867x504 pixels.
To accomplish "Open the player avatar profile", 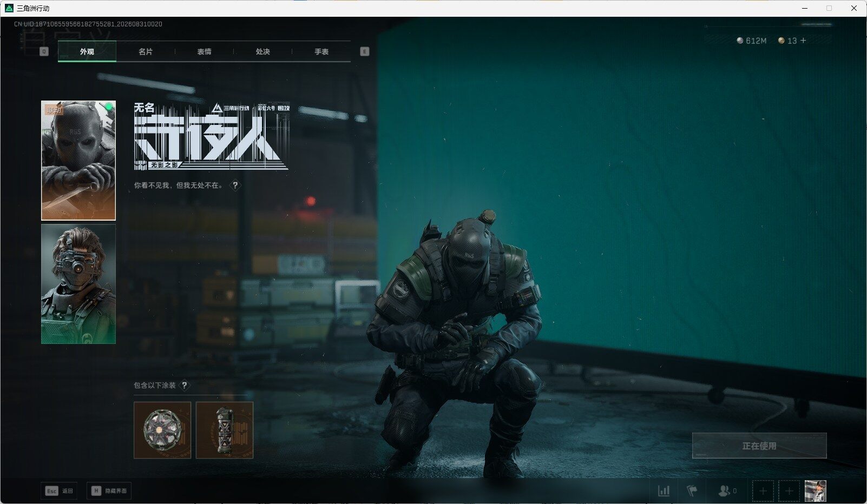I will coord(816,490).
